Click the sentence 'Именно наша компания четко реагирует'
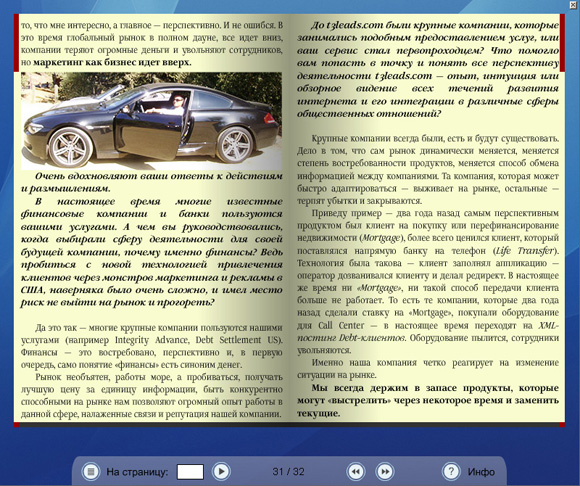This screenshot has height=486, width=580. click(428, 369)
